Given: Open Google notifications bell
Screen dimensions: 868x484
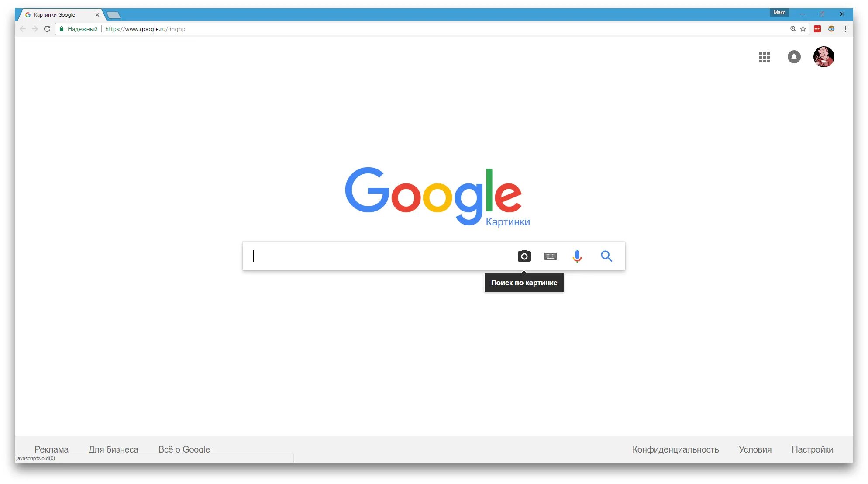Looking at the screenshot, I should pyautogui.click(x=794, y=57).
